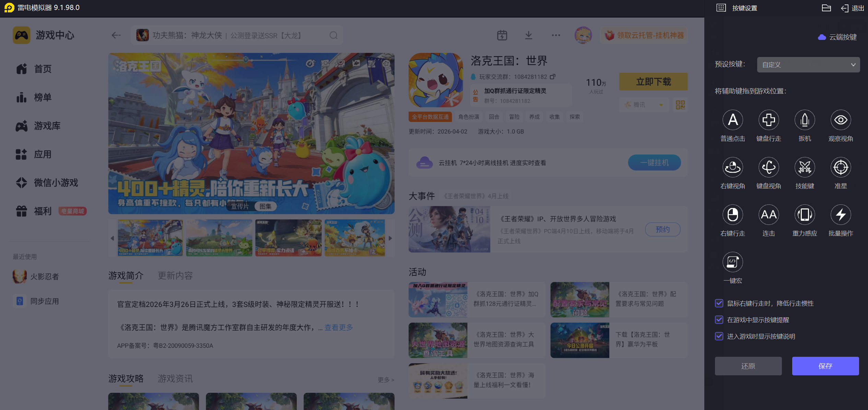Open the 预设按键 自定义 dropdown
The width and height of the screenshot is (868, 410).
[808, 65]
